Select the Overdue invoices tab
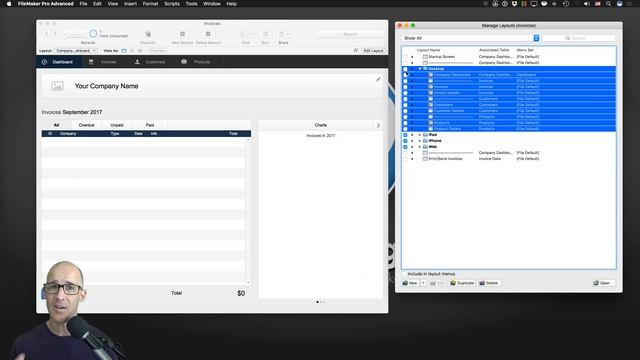The height and width of the screenshot is (360, 640). tap(87, 125)
